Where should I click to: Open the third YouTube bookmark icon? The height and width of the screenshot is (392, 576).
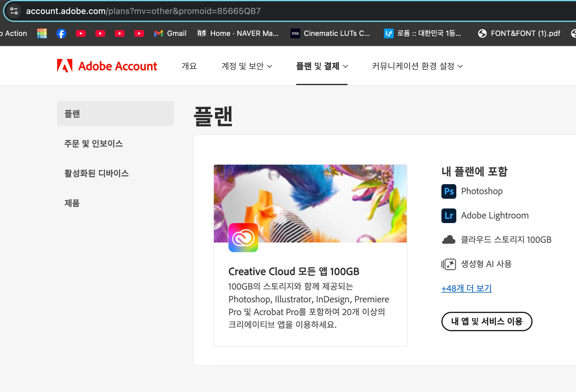tap(120, 33)
